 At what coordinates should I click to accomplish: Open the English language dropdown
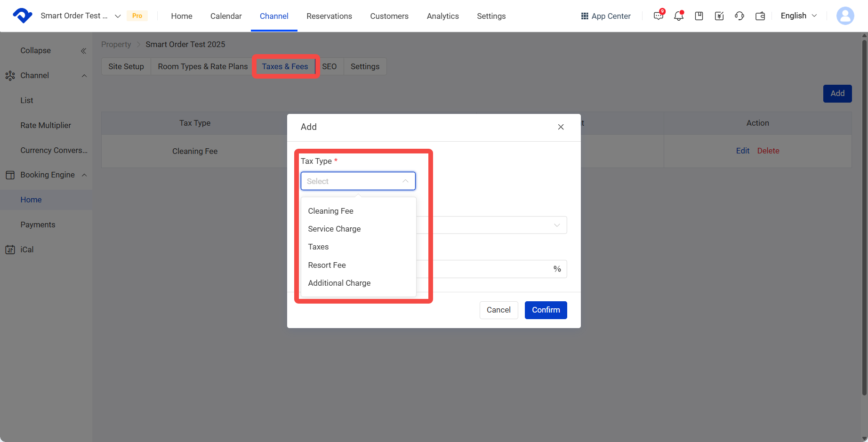click(x=799, y=16)
